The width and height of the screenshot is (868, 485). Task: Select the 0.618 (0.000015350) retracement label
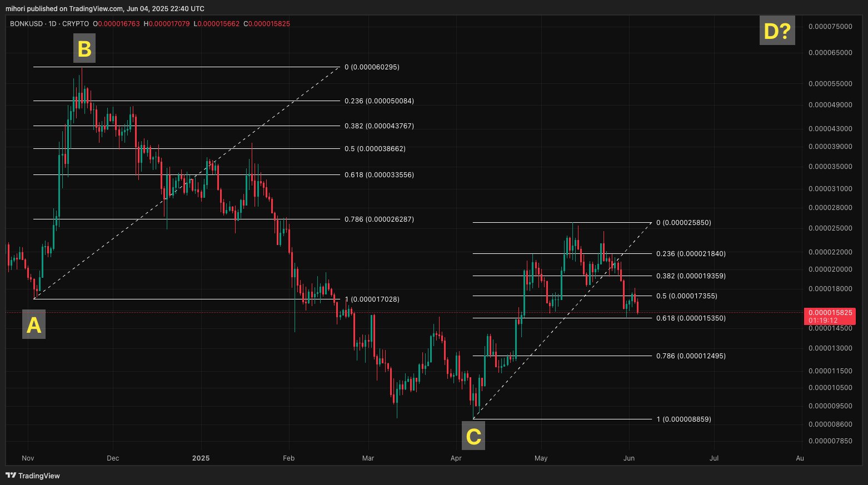pos(691,318)
